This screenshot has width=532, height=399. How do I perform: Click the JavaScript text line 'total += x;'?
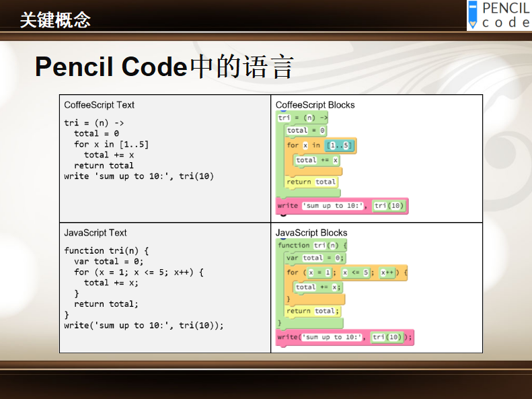pos(111,283)
